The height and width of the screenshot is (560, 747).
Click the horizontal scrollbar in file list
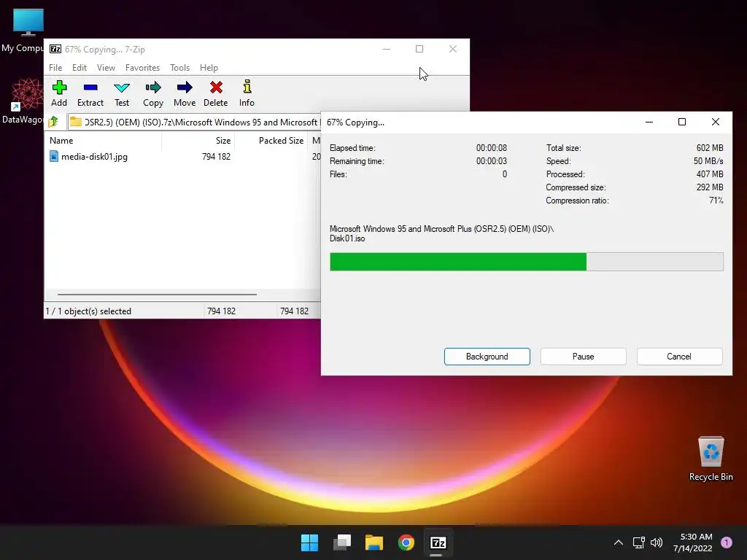158,295
